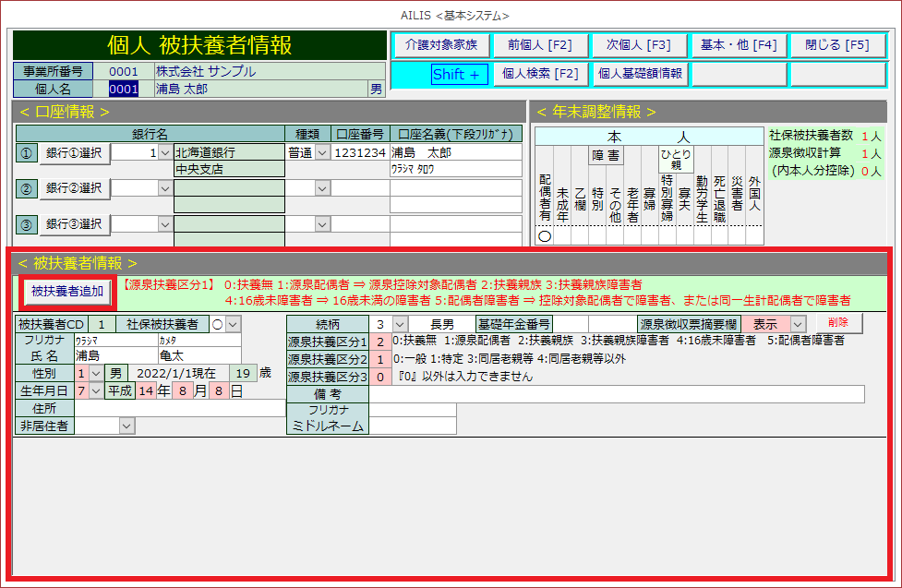
Task: Open the 社保被扶養者 dropdown
Action: [233, 324]
